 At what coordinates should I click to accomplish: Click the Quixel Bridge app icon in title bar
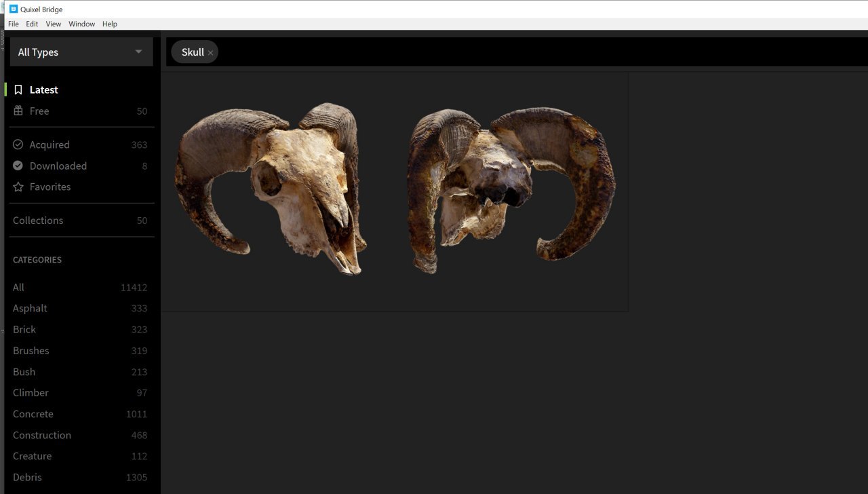click(13, 9)
